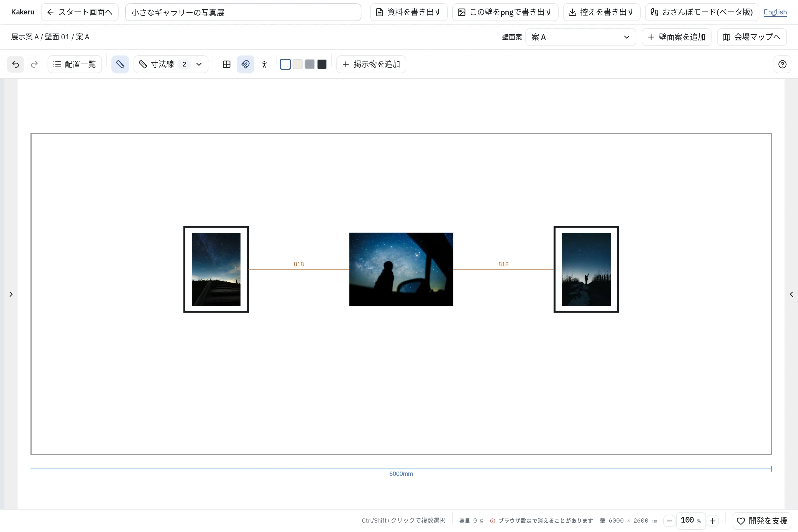Select the dark wall color swatch
798x532 pixels.
click(x=322, y=64)
